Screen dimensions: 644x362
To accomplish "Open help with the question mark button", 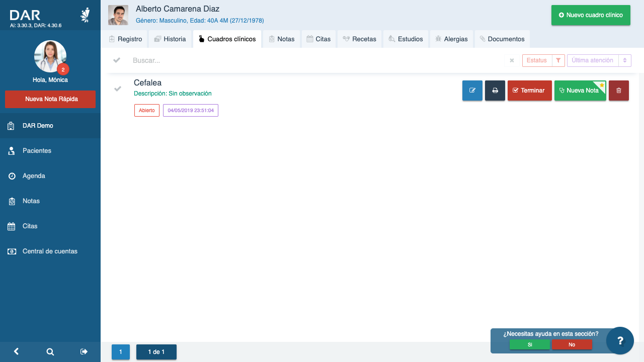I will click(620, 340).
